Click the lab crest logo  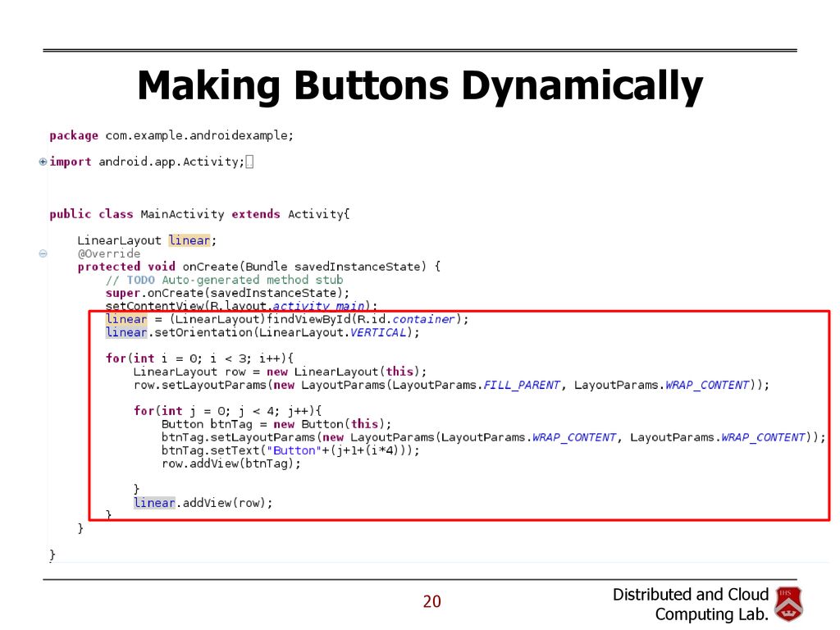[788, 604]
